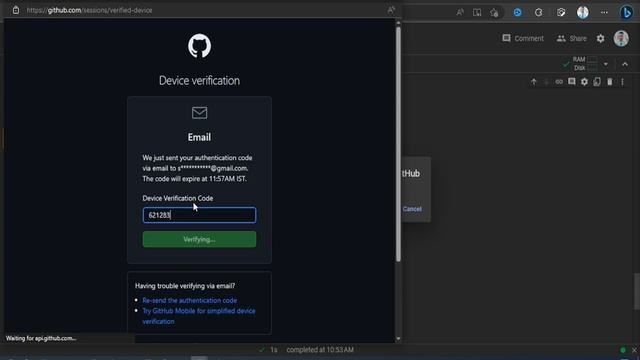Viewport: 640px width, 360px height.
Task: Open the Colab settings gear
Action: pos(600,38)
